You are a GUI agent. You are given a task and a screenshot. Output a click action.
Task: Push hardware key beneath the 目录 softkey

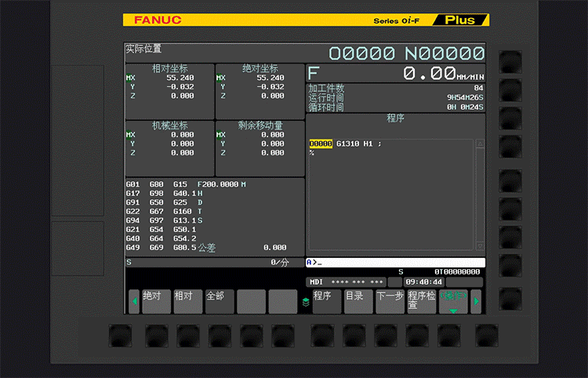354,336
